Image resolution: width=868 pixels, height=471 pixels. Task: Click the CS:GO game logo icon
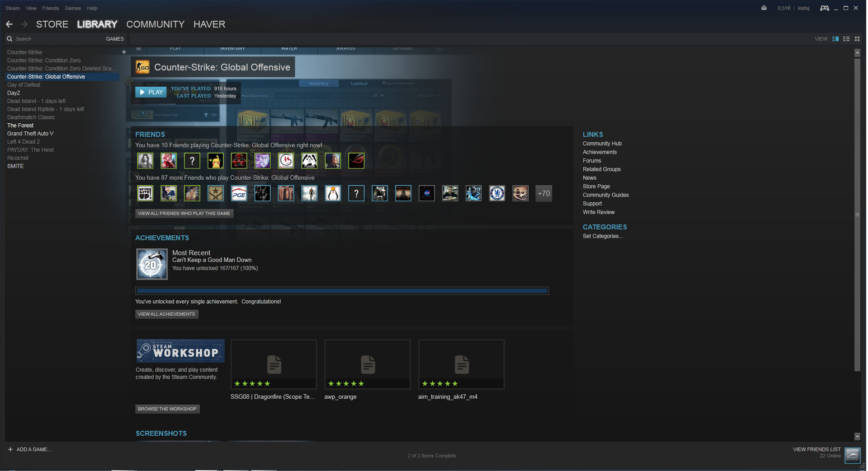(143, 67)
